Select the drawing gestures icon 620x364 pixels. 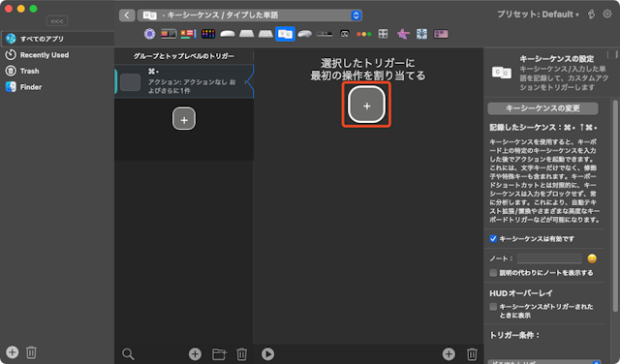(x=345, y=34)
